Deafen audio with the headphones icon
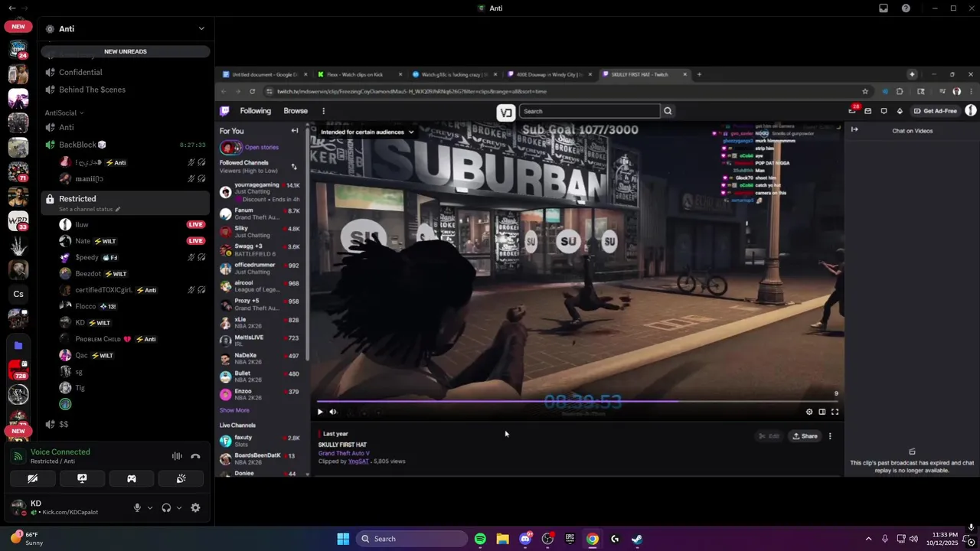 tap(166, 507)
